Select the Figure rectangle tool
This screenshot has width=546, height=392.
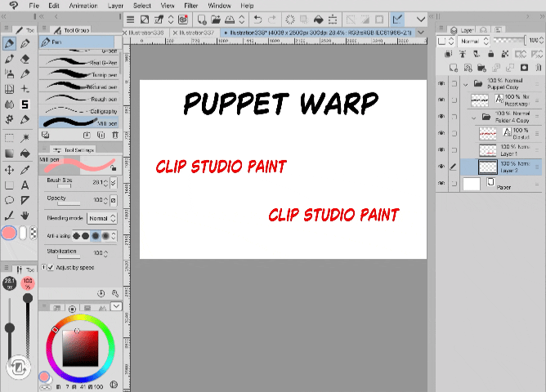[x=10, y=185]
